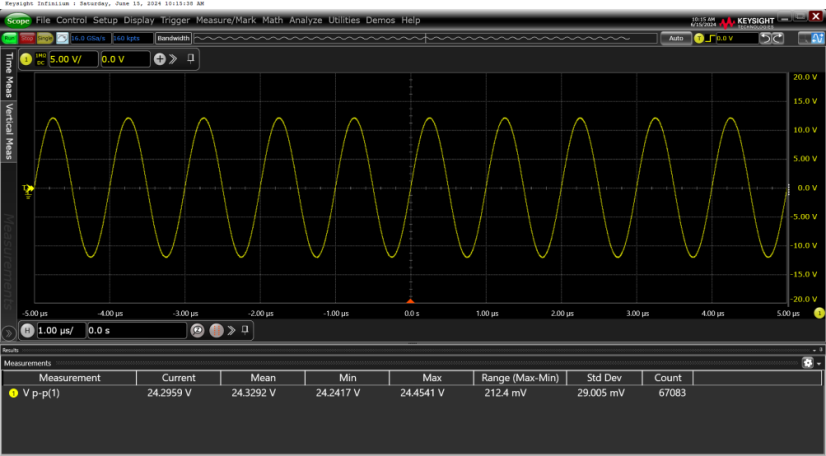This screenshot has height=456, width=826.
Task: Click the Bandwidth button
Action: click(172, 38)
